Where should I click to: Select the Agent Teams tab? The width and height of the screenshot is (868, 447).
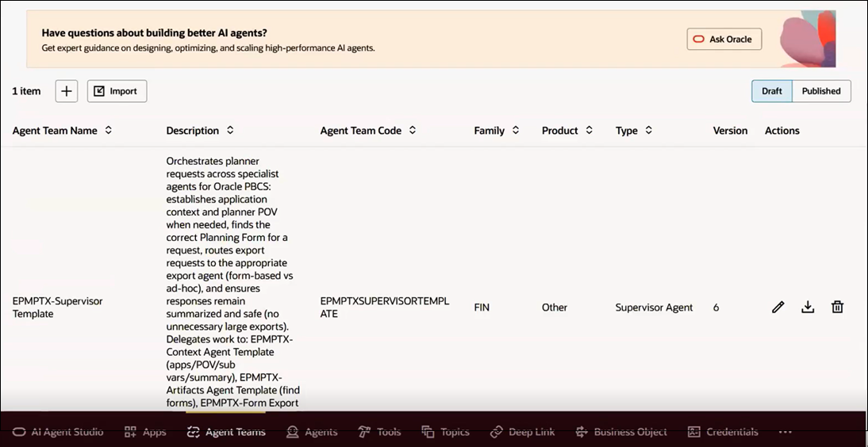[226, 432]
